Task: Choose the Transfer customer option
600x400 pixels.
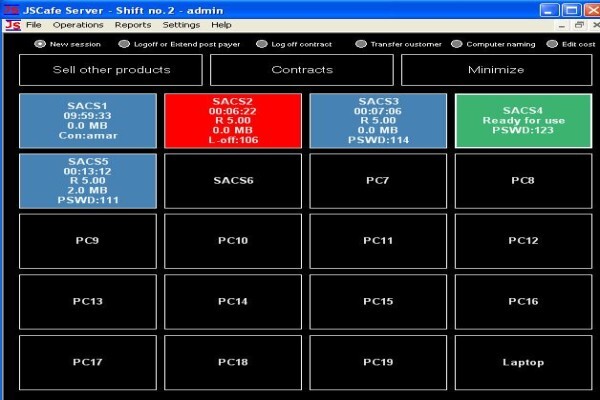Action: pos(361,44)
